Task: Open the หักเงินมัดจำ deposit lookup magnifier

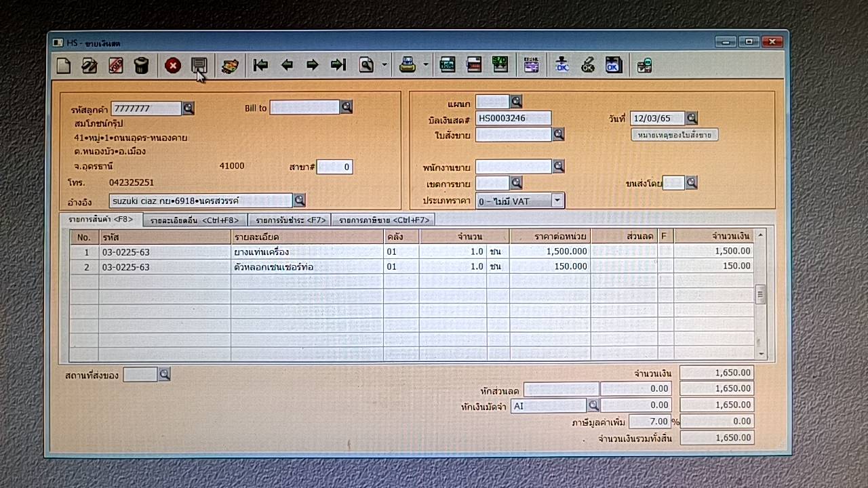Action: click(593, 405)
